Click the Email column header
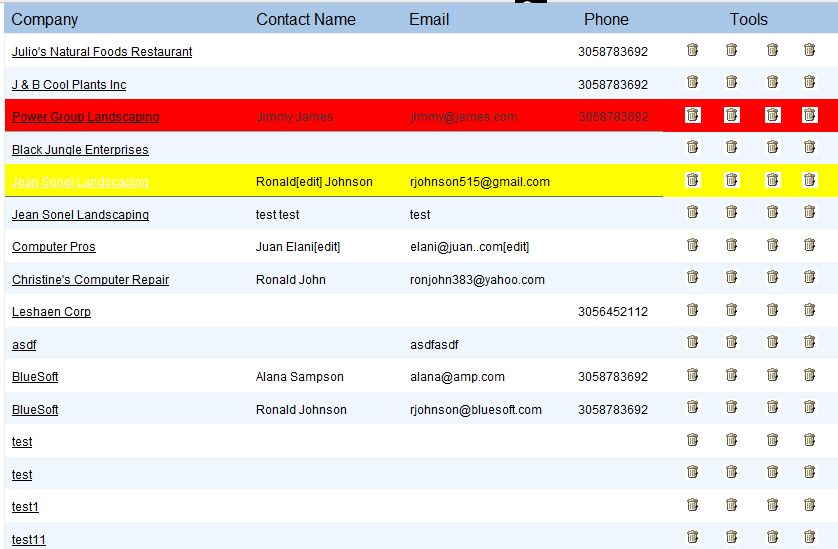This screenshot has height=549, width=838. [429, 19]
